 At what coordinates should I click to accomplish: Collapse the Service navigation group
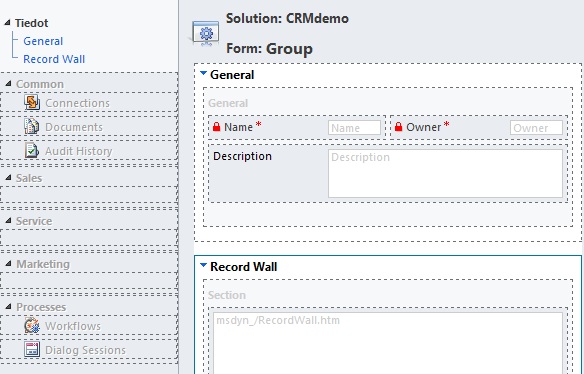[9, 221]
